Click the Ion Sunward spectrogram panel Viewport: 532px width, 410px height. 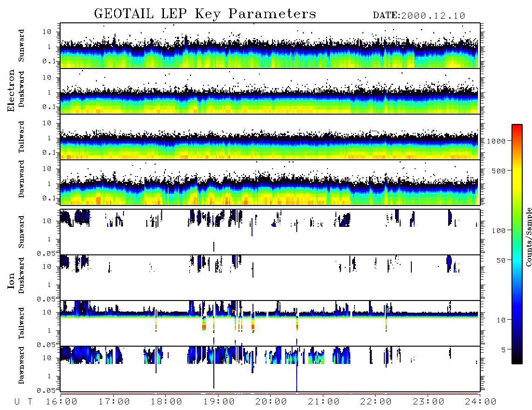270,232
